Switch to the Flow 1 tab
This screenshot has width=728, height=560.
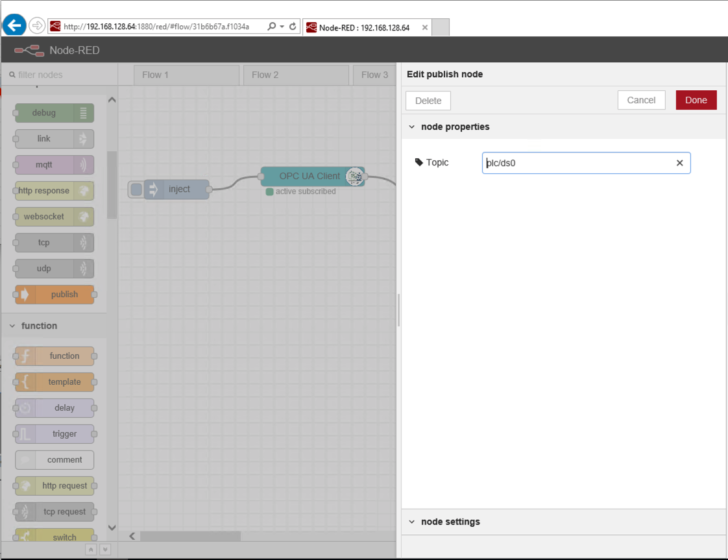tap(187, 75)
